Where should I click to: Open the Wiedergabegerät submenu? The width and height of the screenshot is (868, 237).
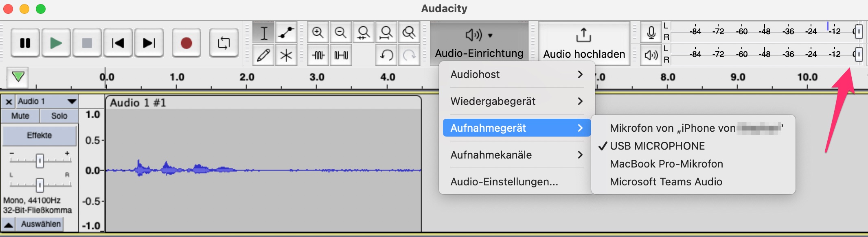click(x=517, y=101)
